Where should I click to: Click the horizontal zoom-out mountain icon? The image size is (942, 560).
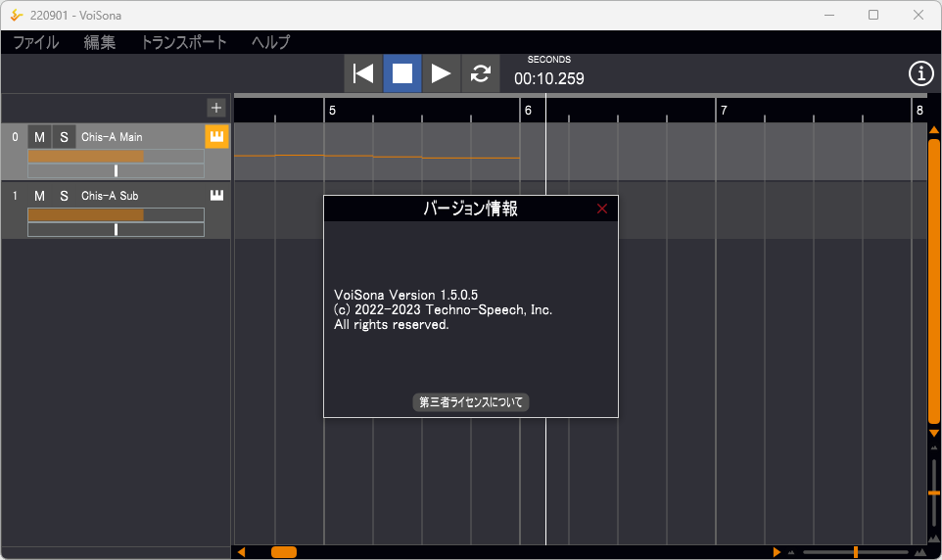click(x=791, y=553)
